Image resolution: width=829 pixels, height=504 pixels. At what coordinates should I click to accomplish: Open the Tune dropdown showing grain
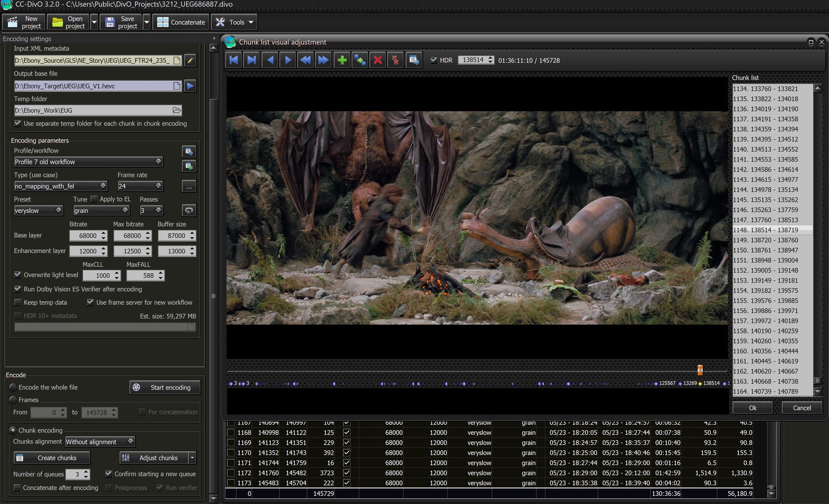(x=101, y=210)
